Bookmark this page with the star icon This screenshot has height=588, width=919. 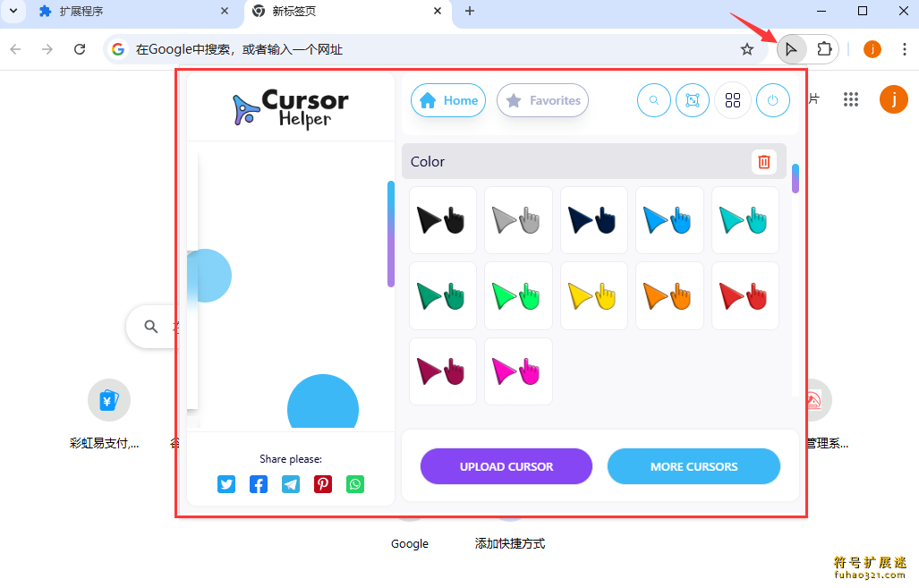746,49
